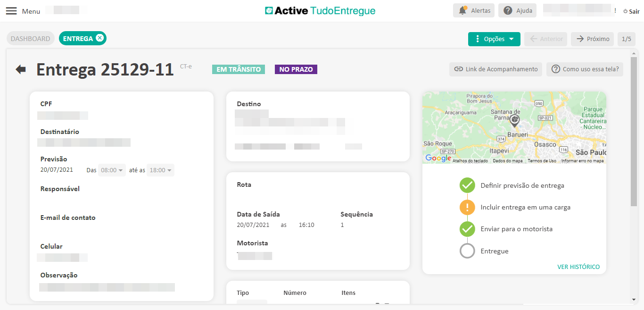Click Como uso essa tela? help button
This screenshot has height=310, width=644.
[585, 69]
